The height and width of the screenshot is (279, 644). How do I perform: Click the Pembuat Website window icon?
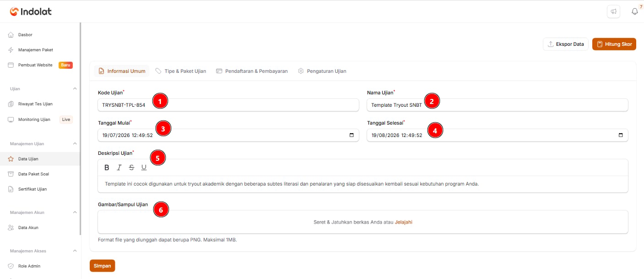(11, 65)
